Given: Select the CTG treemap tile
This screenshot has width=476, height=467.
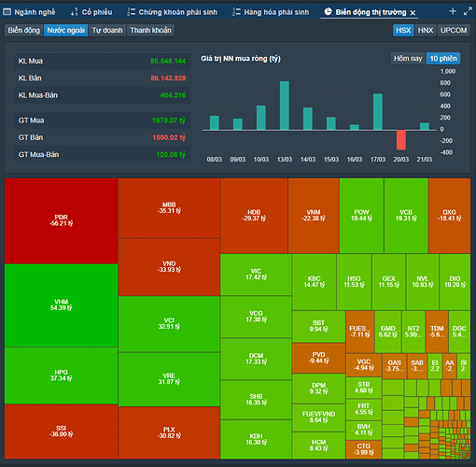Looking at the screenshot, I should pyautogui.click(x=364, y=449).
